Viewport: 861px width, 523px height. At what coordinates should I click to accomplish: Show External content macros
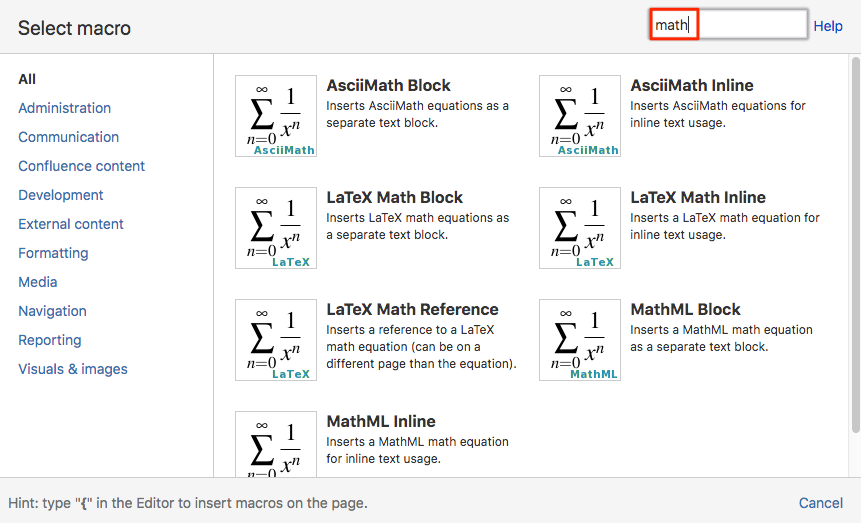71,224
